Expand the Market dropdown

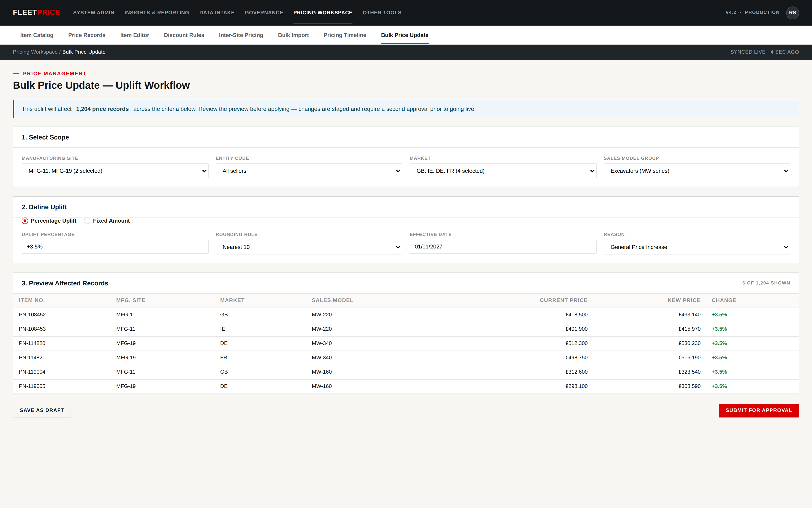(503, 171)
